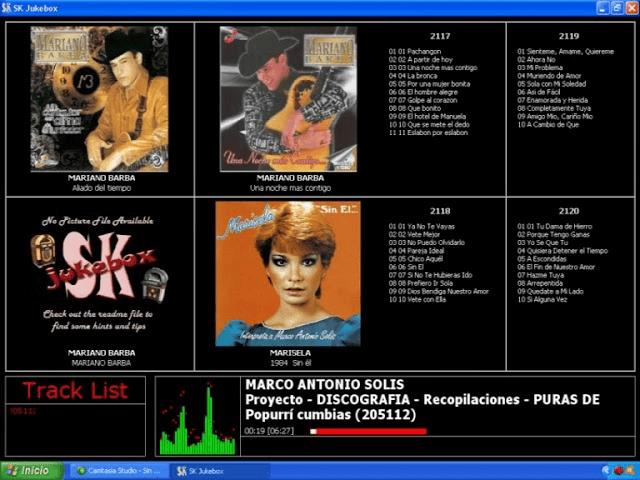Play track 06 El Fin de Nuestro Amor
Image resolution: width=640 pixels, height=480 pixels.
pos(556,267)
